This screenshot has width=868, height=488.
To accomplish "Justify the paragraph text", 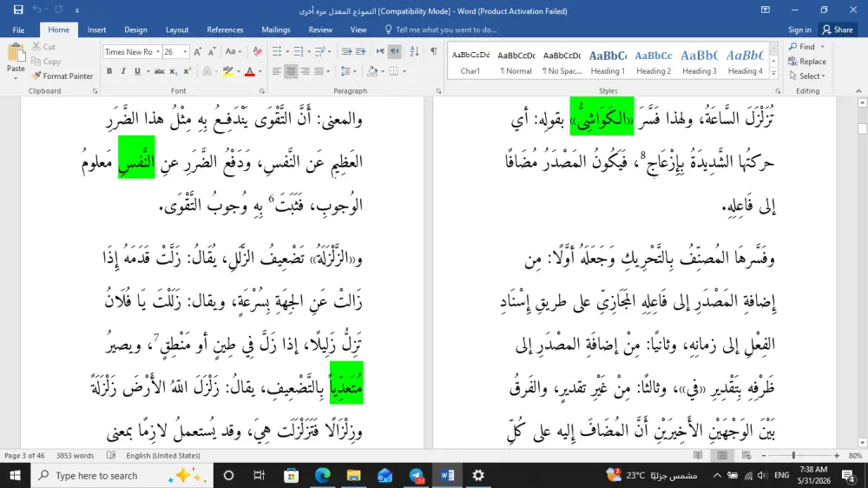I will point(319,71).
